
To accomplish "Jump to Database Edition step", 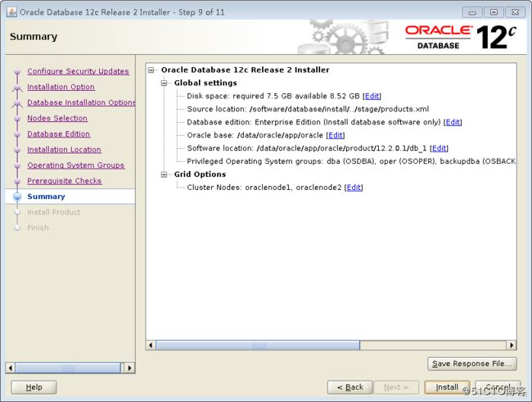I will (x=59, y=133).
